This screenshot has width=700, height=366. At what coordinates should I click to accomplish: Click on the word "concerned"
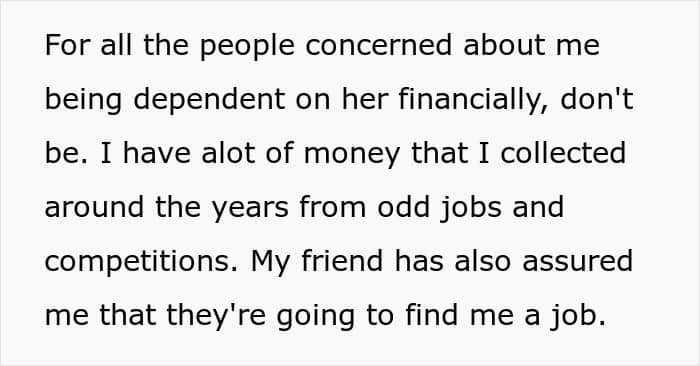tap(379, 45)
